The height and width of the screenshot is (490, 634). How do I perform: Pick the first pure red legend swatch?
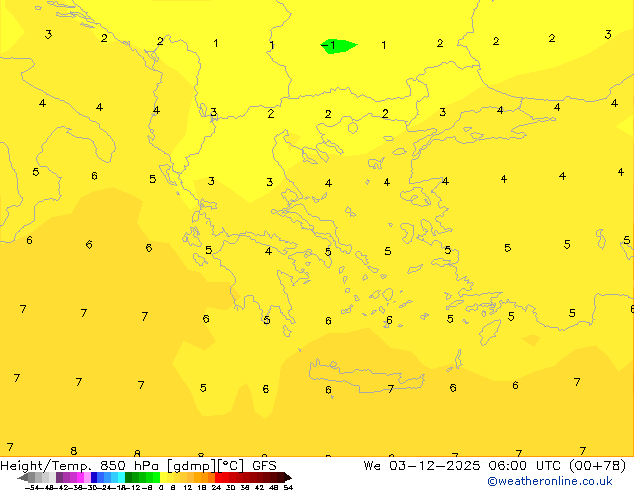click(x=218, y=477)
